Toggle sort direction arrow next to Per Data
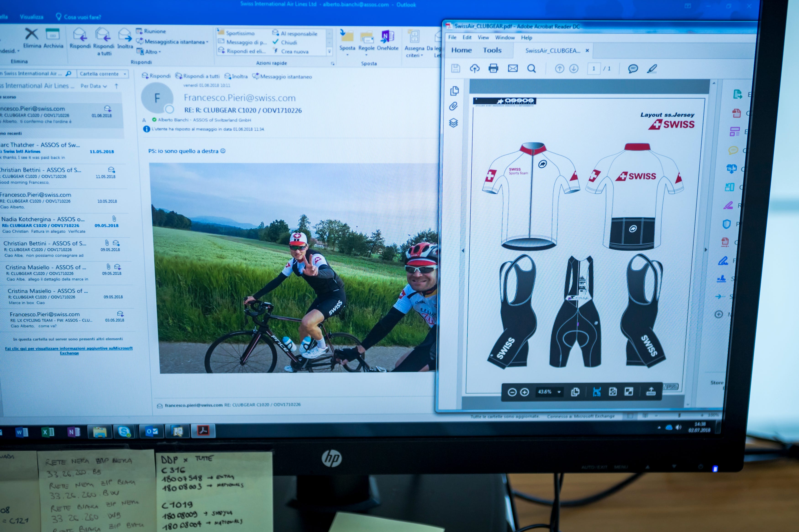This screenshot has width=799, height=532. pyautogui.click(x=116, y=86)
